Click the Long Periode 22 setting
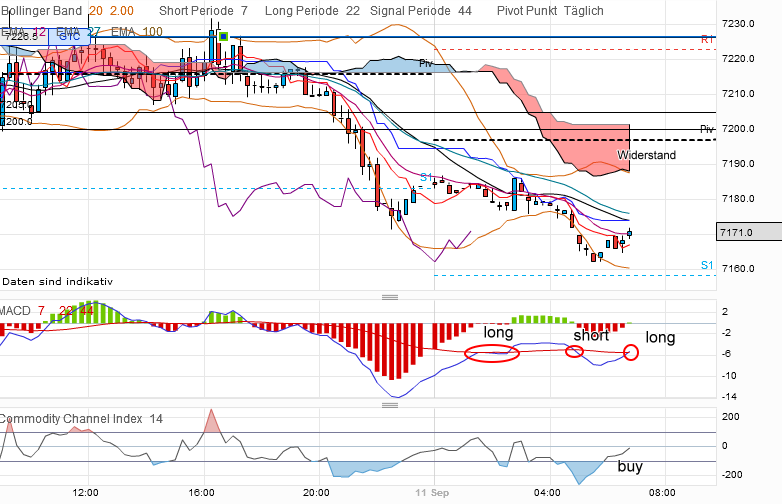This screenshot has width=782, height=504. 312,10
